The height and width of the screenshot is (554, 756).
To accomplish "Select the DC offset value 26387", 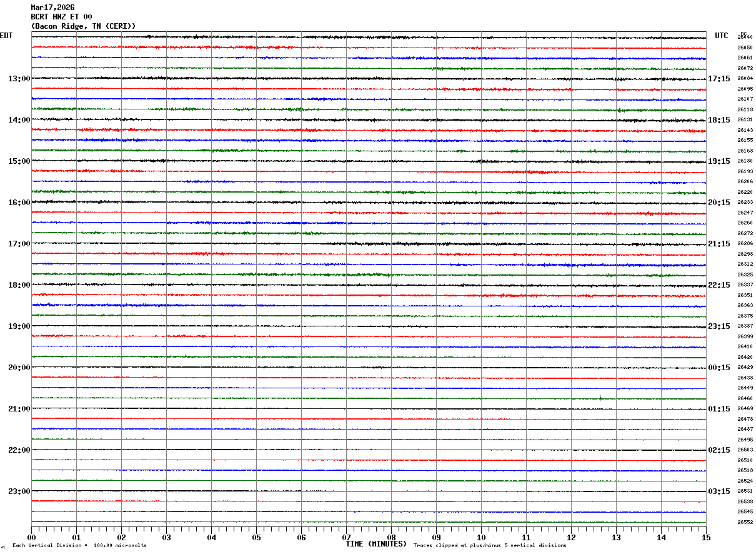I will tap(745, 326).
